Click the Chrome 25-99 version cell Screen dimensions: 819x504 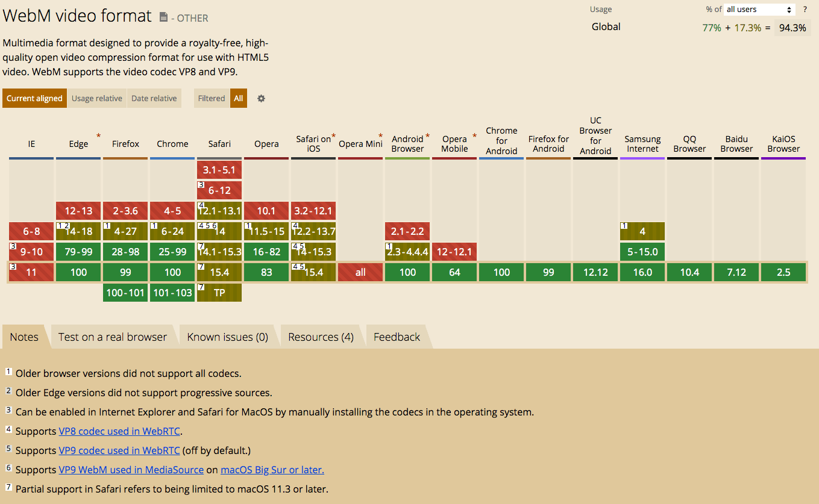(172, 252)
